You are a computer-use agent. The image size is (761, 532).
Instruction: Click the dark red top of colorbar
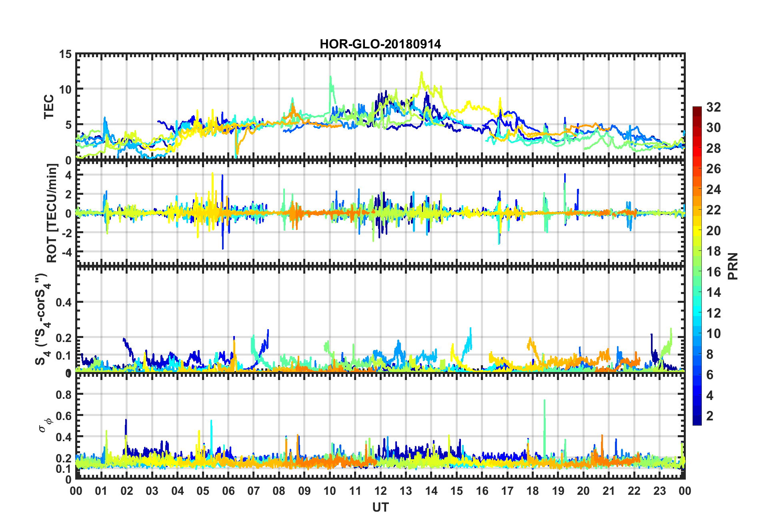point(697,109)
